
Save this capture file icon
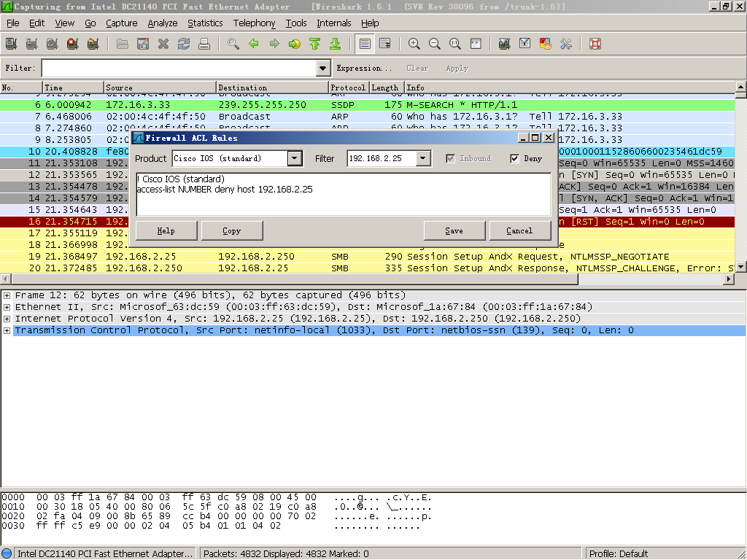tap(142, 44)
